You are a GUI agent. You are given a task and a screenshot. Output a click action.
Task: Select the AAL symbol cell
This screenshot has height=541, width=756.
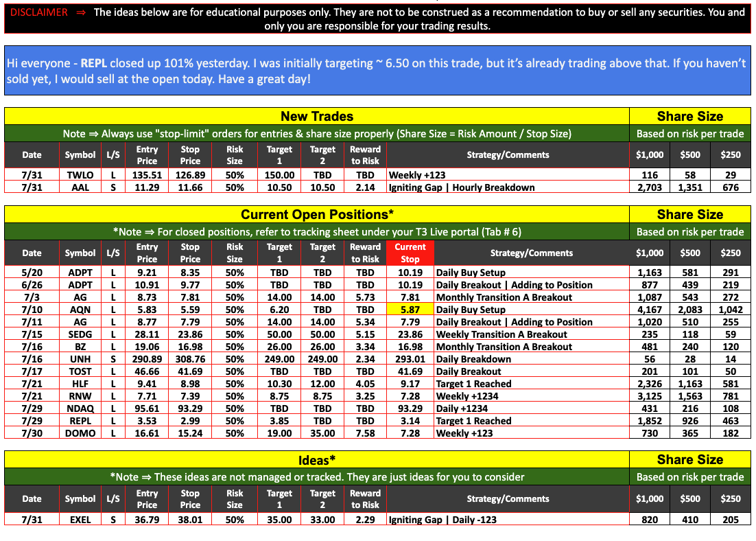point(80,187)
